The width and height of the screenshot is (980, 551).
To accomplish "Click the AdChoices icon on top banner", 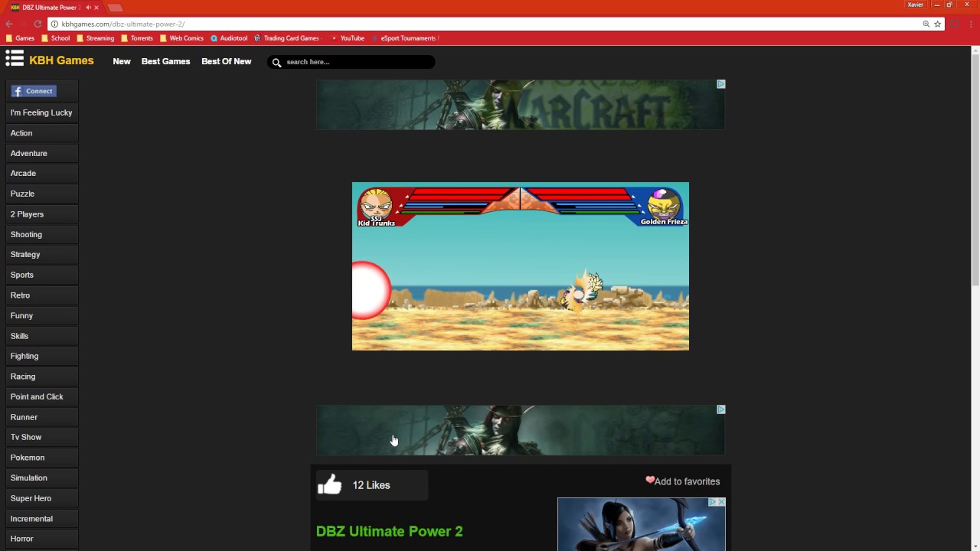I will (720, 84).
